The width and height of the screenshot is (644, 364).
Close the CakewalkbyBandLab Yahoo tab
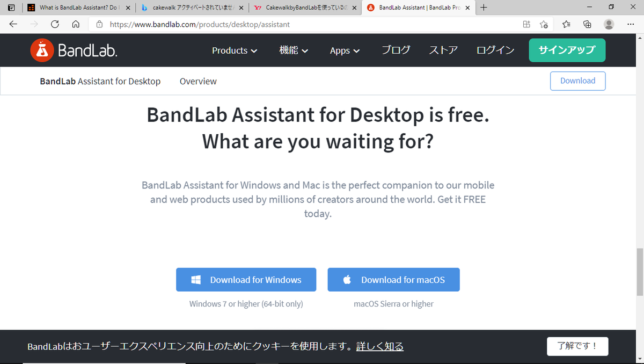pyautogui.click(x=354, y=8)
